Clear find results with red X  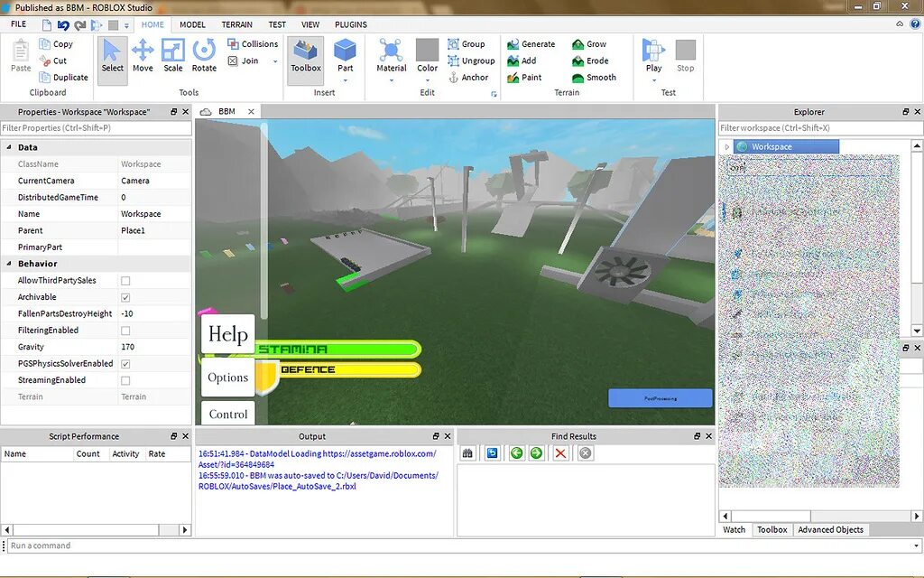pos(560,453)
